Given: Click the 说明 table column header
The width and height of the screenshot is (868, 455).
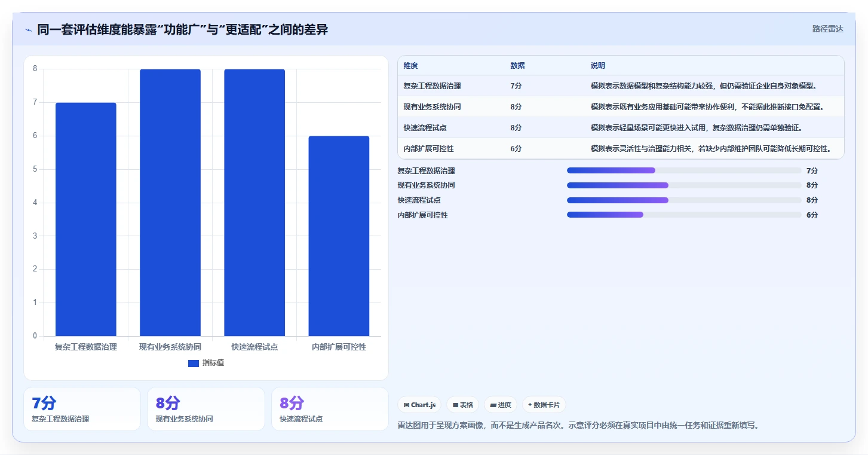Looking at the screenshot, I should [x=598, y=66].
